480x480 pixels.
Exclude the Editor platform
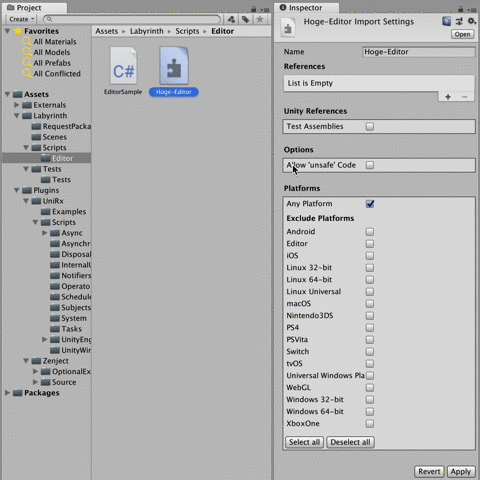pyautogui.click(x=370, y=244)
